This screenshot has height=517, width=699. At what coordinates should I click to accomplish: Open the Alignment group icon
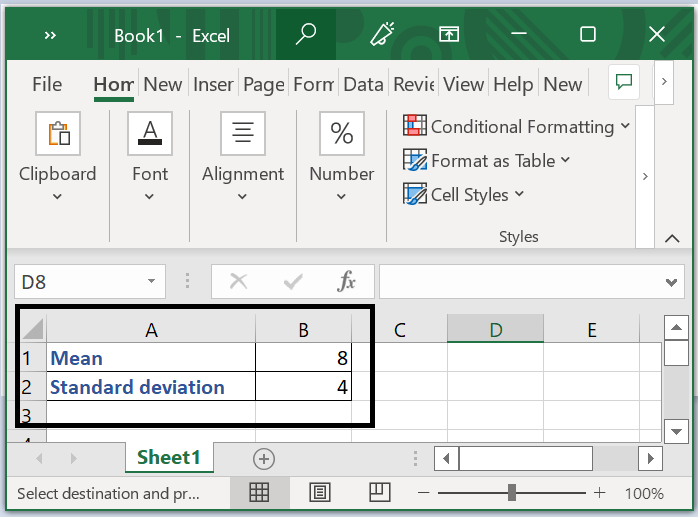coord(242,133)
